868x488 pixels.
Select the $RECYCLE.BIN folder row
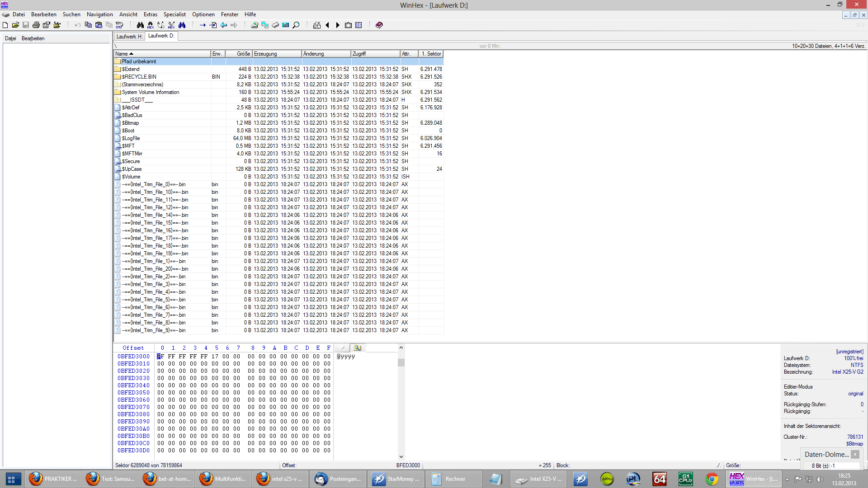[278, 77]
